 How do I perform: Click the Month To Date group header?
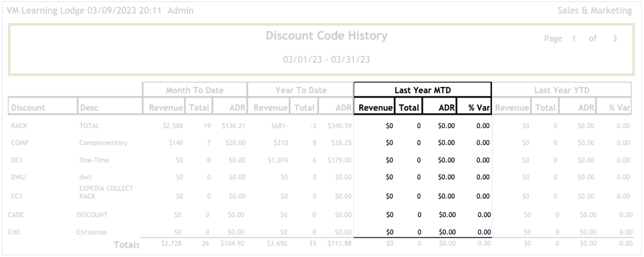click(194, 91)
